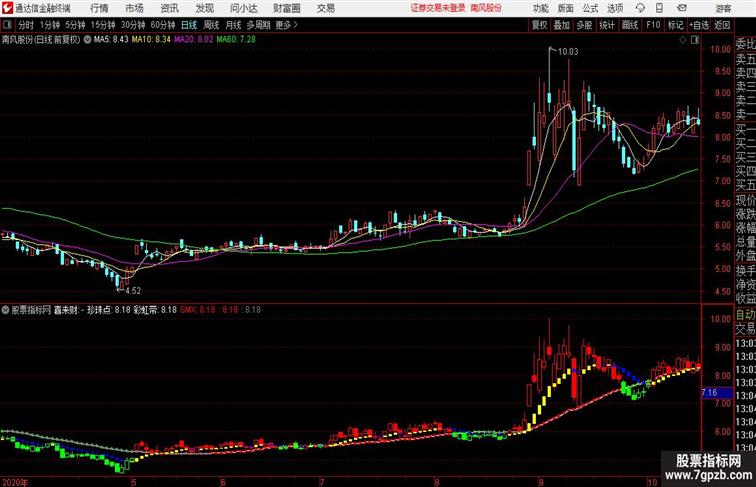Switch to the 5分钟 period tab
The width and height of the screenshot is (756, 487).
coord(75,25)
